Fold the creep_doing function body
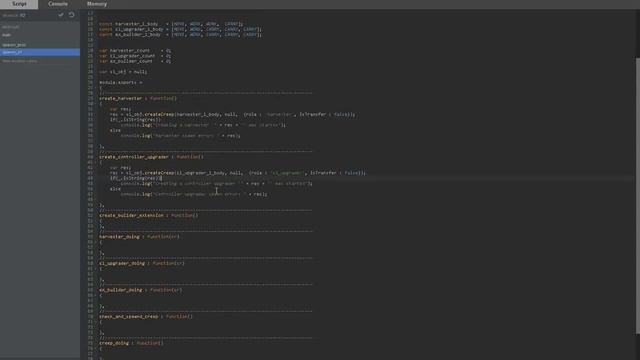640x360 pixels. [96, 349]
